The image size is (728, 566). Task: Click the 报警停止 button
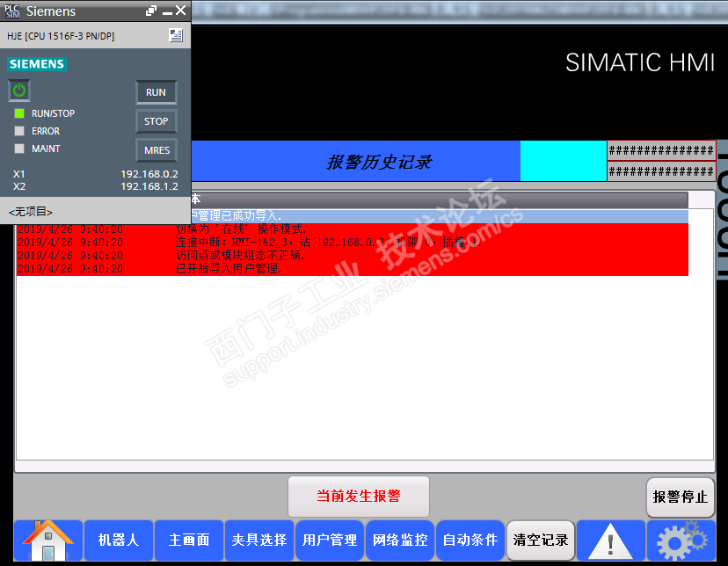(681, 497)
